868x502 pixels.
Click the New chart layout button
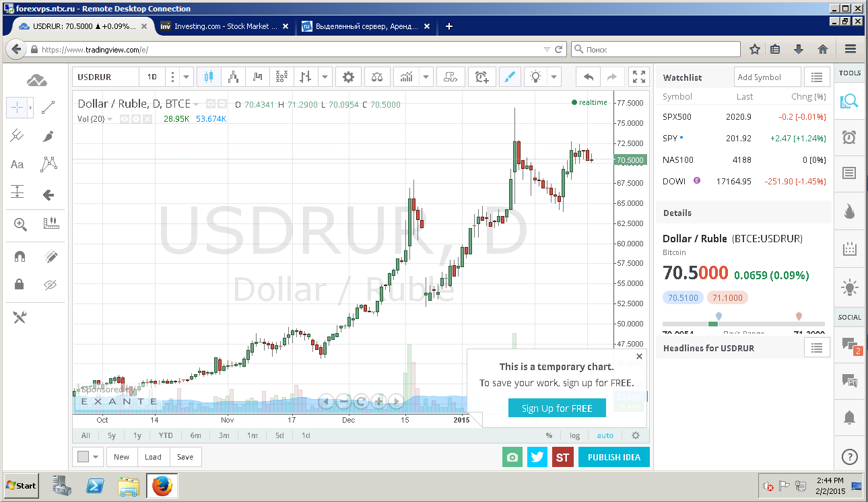pyautogui.click(x=121, y=457)
